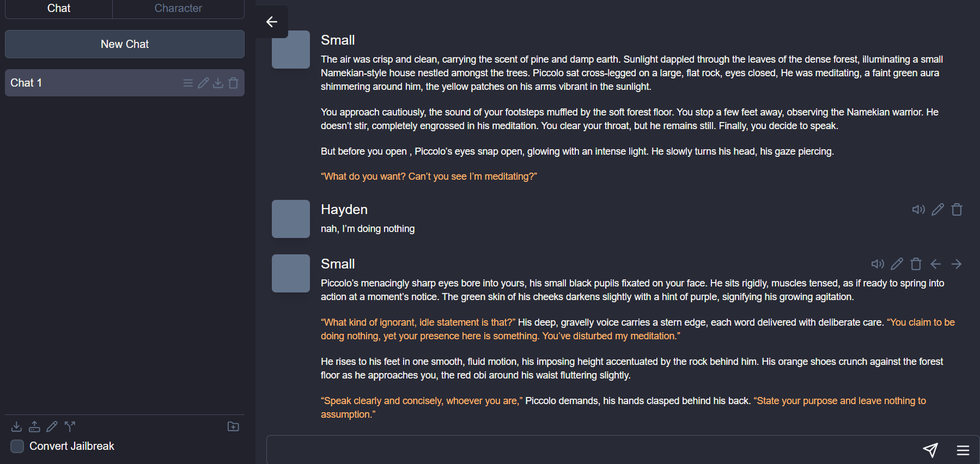Open the Chat 1 reorder menu icon

click(x=188, y=83)
